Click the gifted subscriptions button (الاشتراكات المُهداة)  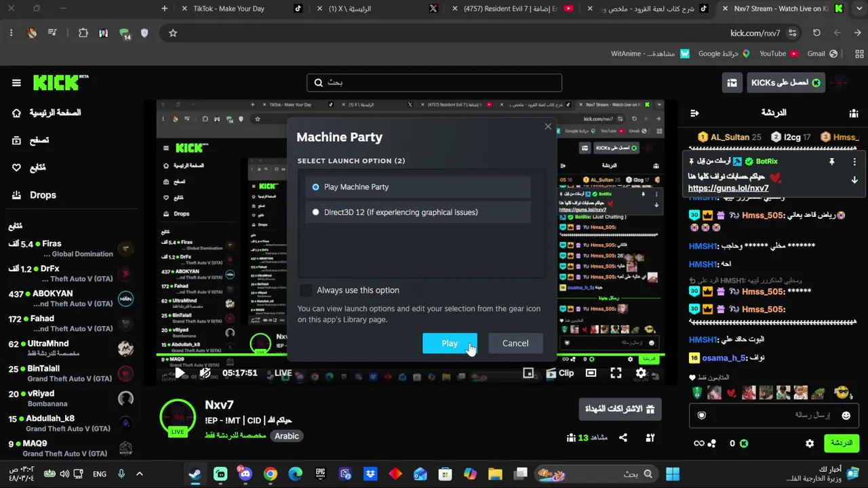point(620,409)
